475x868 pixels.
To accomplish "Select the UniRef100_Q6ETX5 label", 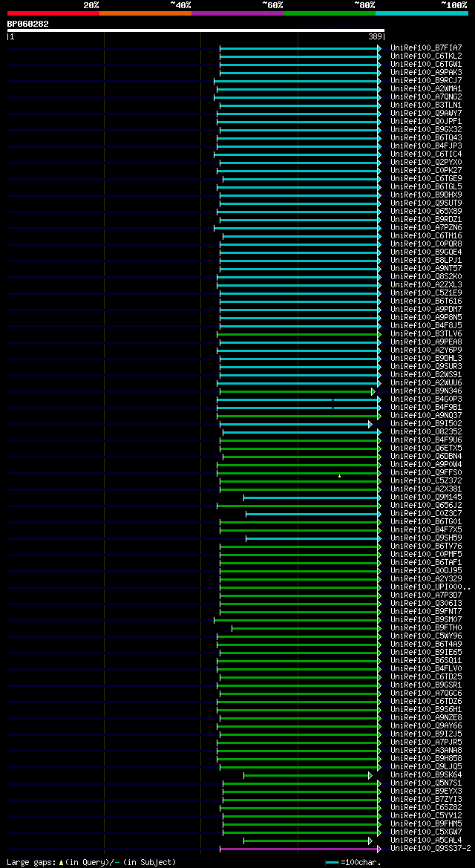I will [426, 448].
